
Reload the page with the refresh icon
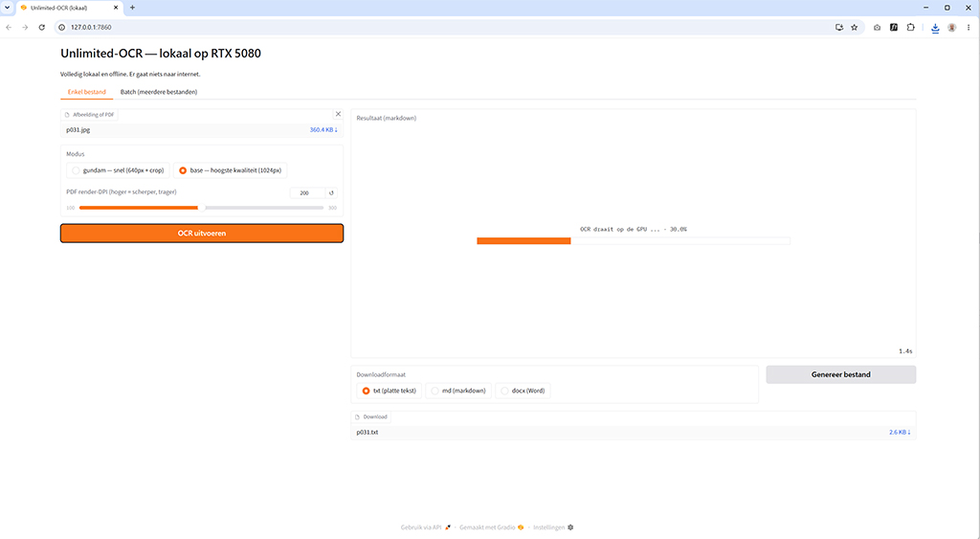(x=42, y=28)
